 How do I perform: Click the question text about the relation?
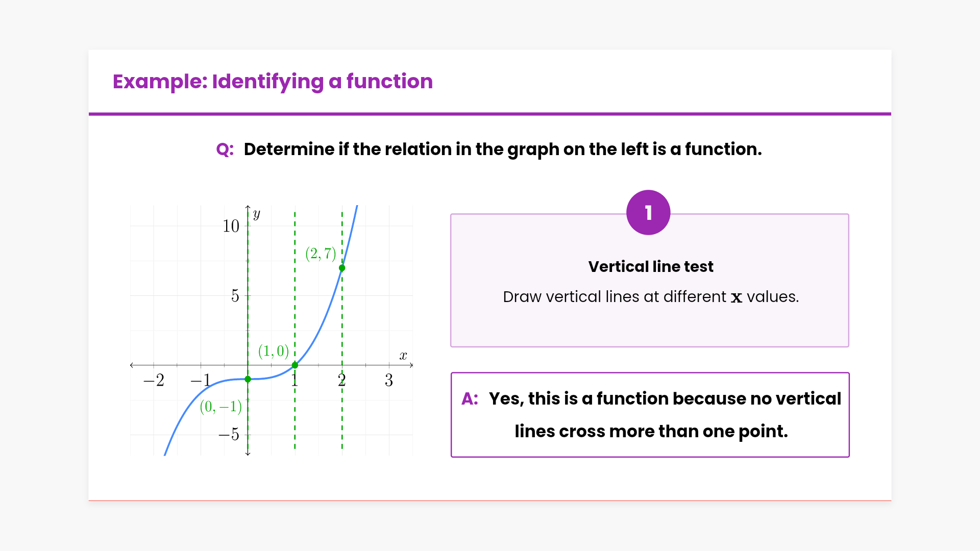pyautogui.click(x=502, y=149)
